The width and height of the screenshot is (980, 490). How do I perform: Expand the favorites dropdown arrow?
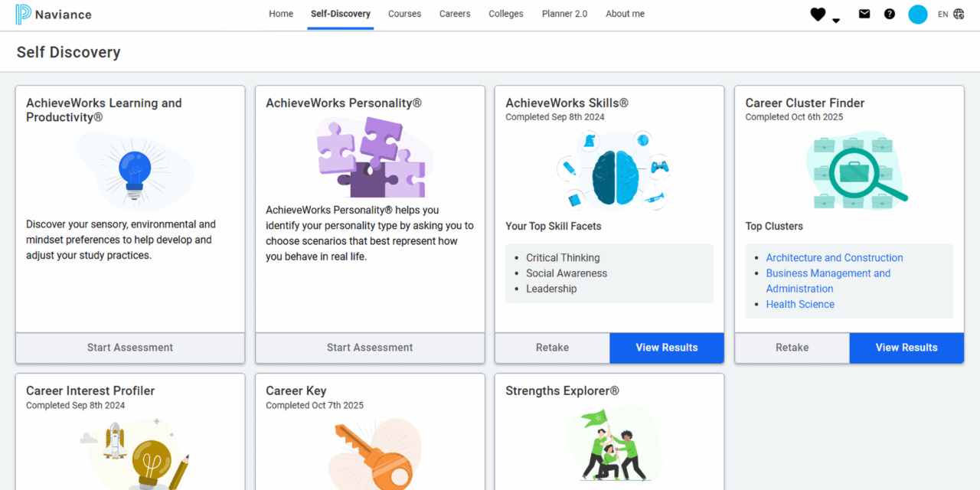coord(836,21)
